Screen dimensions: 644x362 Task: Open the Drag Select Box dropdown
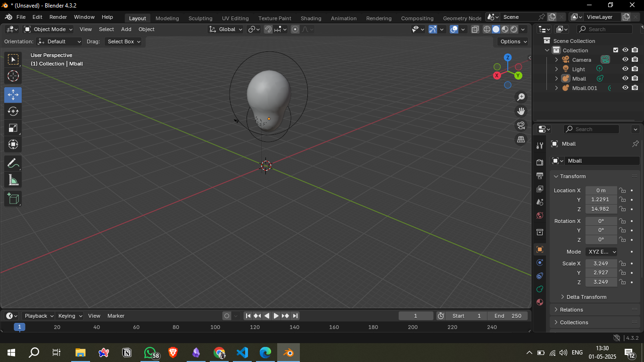[124, 41]
